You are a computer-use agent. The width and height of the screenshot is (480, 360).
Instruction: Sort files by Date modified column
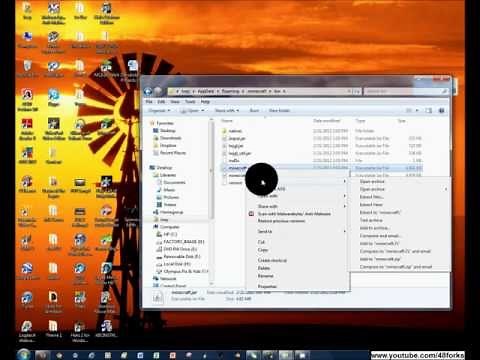327,121
